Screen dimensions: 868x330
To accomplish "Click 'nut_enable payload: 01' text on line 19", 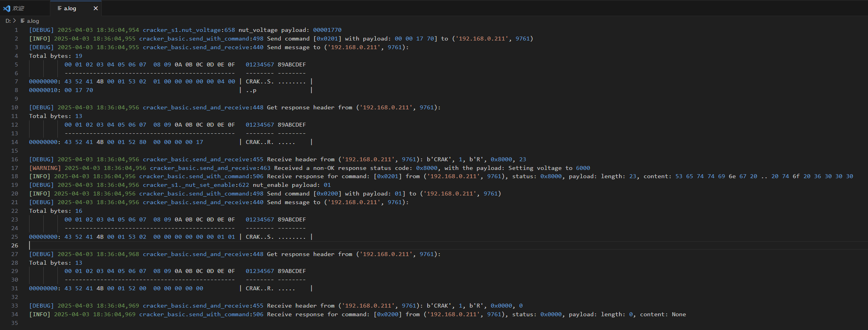I will (291, 185).
